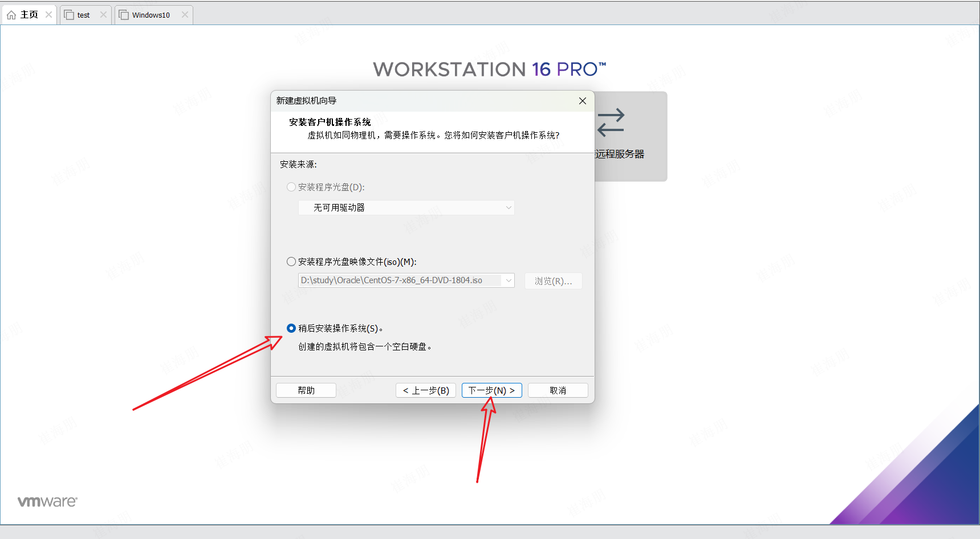Viewport: 980px width, 539px height.
Task: Open 帮助 help in the wizard
Action: point(306,390)
